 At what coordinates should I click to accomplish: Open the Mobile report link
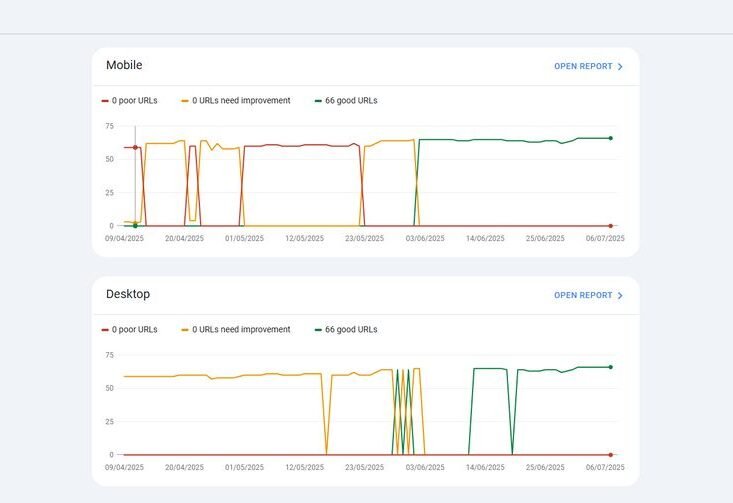583,67
